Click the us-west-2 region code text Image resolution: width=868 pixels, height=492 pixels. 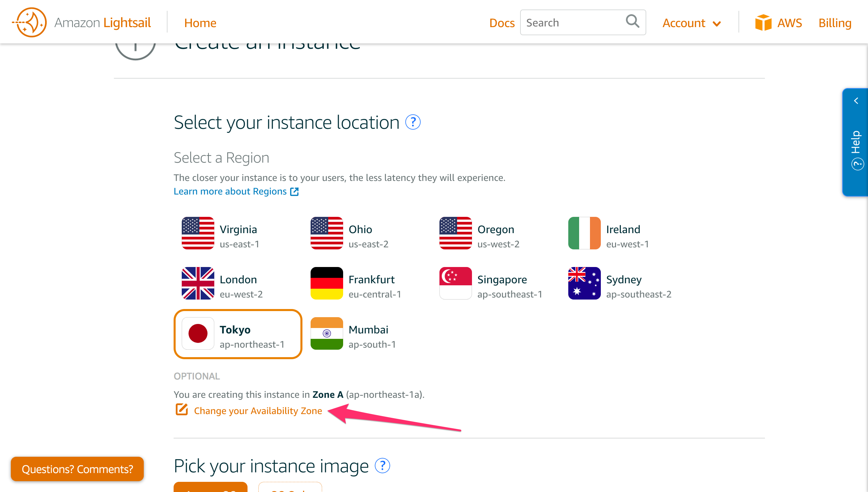tap(498, 244)
